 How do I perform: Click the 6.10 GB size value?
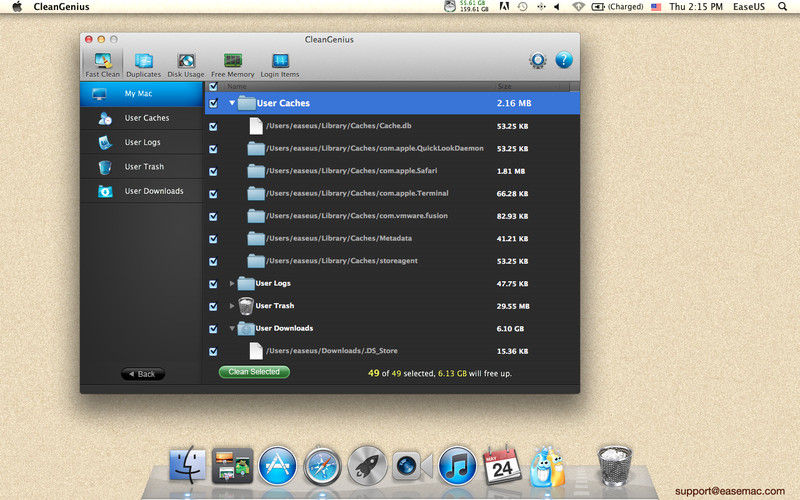[x=510, y=329]
